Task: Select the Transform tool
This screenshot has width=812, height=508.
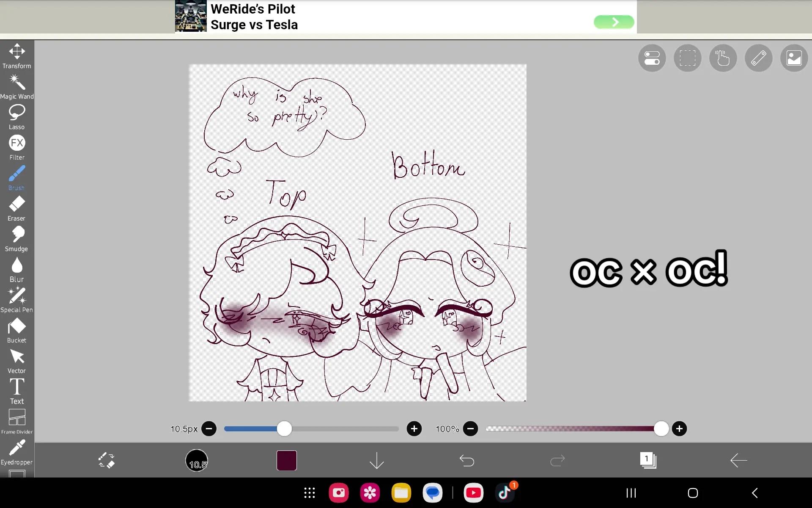Action: tap(17, 56)
